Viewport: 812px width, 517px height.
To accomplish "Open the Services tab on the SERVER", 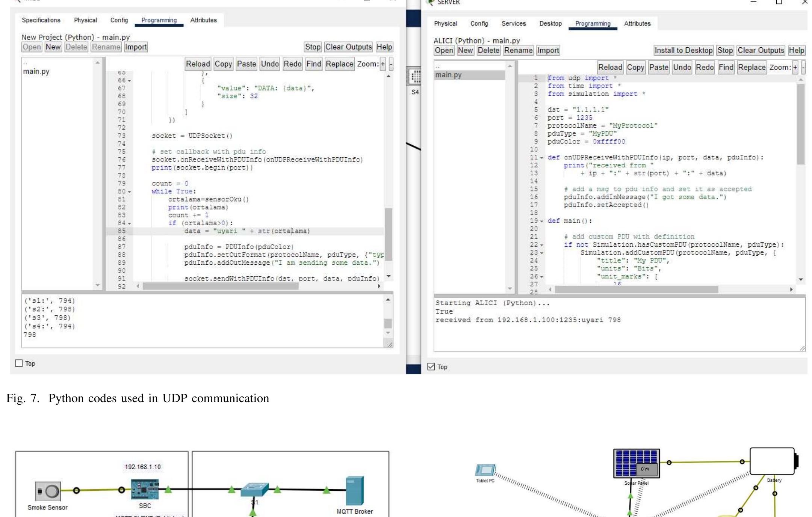I will pos(514,23).
